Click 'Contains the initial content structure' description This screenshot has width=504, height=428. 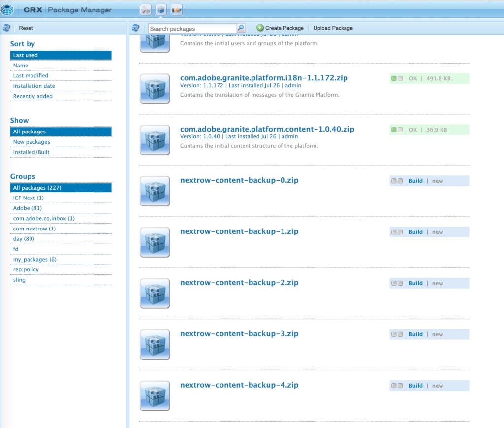(x=249, y=146)
